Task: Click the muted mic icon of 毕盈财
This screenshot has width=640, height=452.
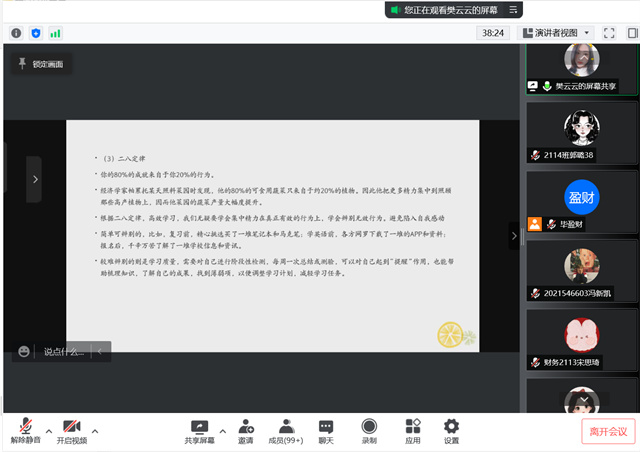Action: click(551, 224)
